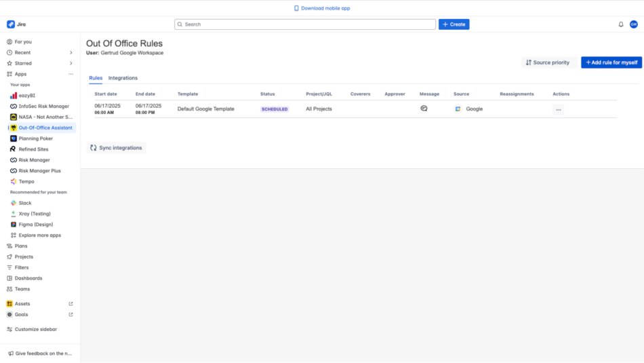Open Tempo app in sidebar
The height and width of the screenshot is (363, 644).
[x=26, y=181]
